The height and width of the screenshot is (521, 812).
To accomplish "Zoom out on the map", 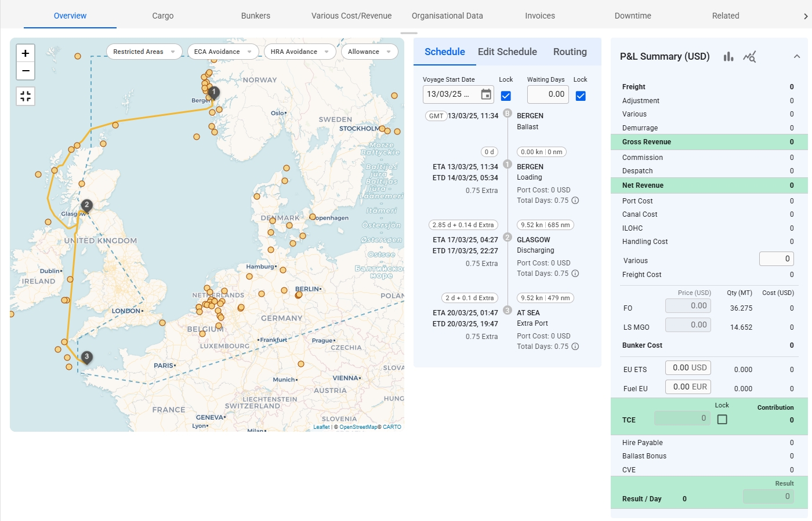I will [x=26, y=71].
